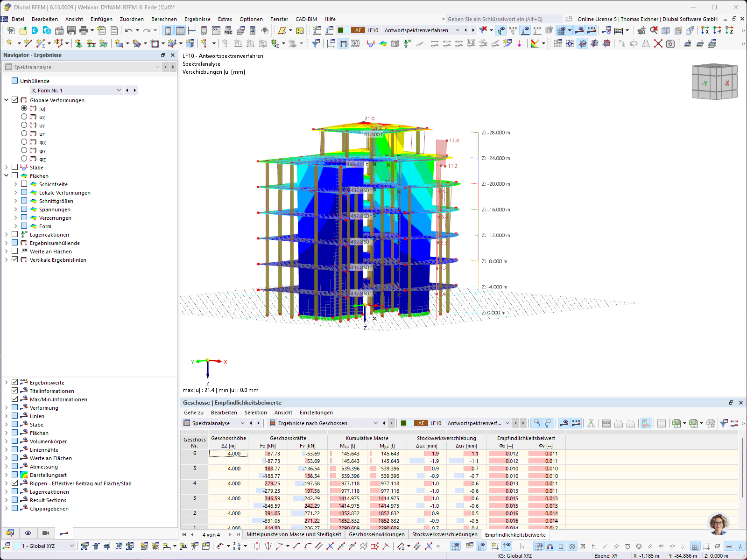
Task: Click the zoom-cancel magnifier icon
Action: pyautogui.click(x=654, y=30)
